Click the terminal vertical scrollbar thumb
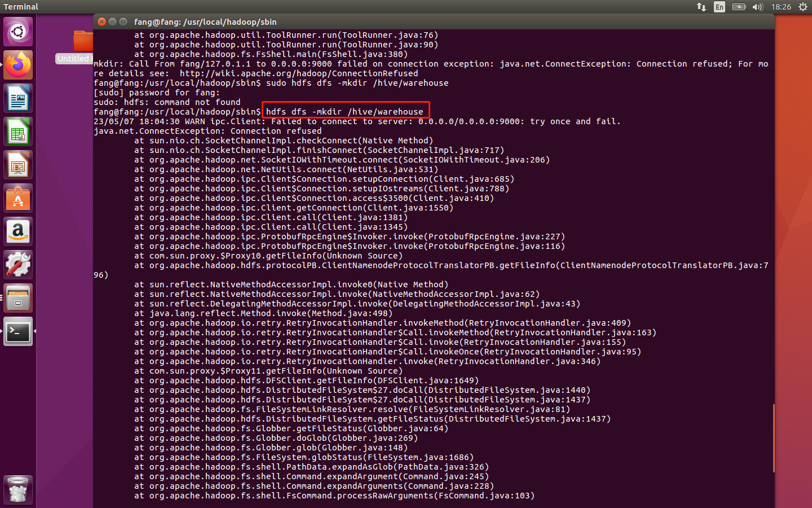 pos(774,438)
